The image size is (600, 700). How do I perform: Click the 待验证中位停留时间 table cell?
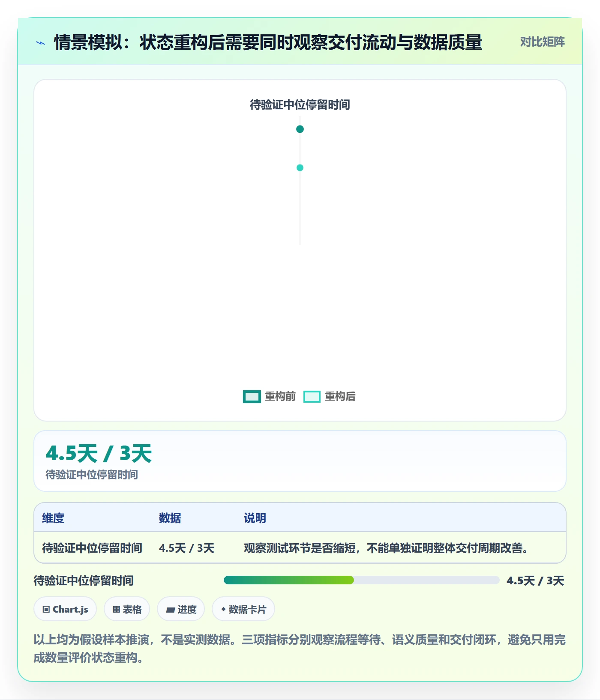point(92,548)
